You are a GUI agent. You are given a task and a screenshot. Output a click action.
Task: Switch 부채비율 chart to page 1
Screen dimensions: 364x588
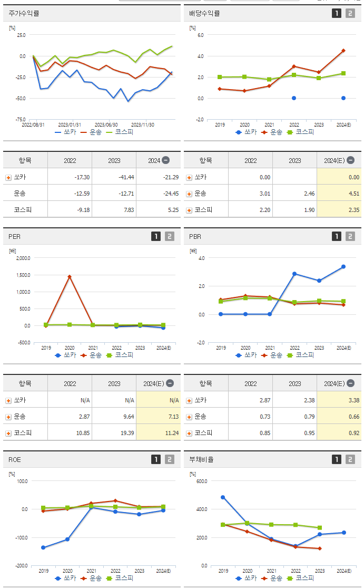point(337,459)
